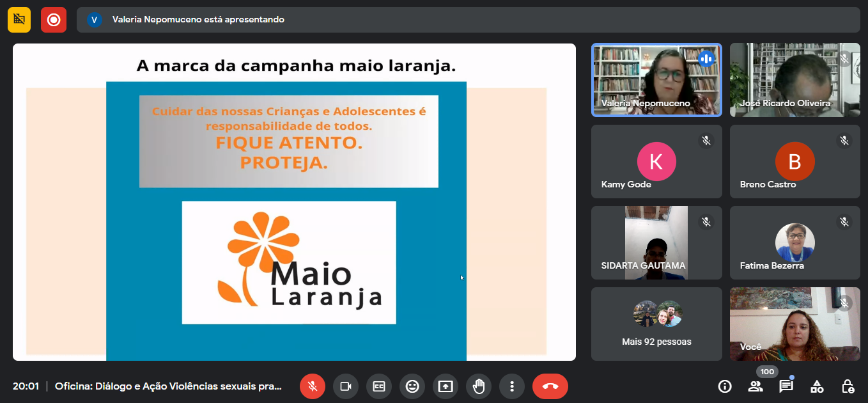Turn on closed captions
This screenshot has height=403, width=868.
point(379,386)
